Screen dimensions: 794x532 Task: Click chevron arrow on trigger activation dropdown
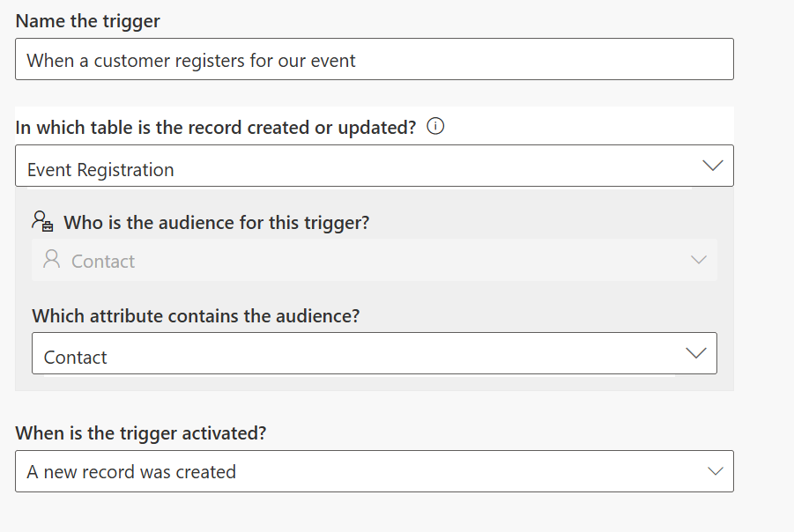(x=716, y=471)
